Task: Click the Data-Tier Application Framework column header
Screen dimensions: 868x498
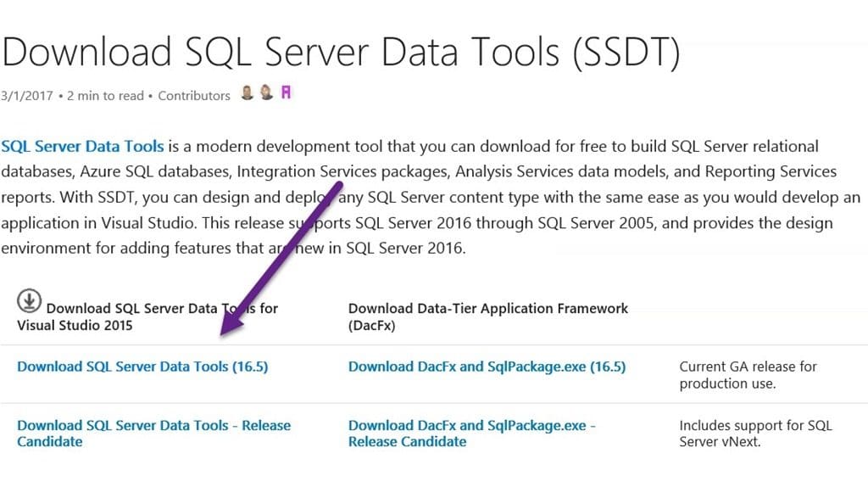Action: [x=487, y=316]
